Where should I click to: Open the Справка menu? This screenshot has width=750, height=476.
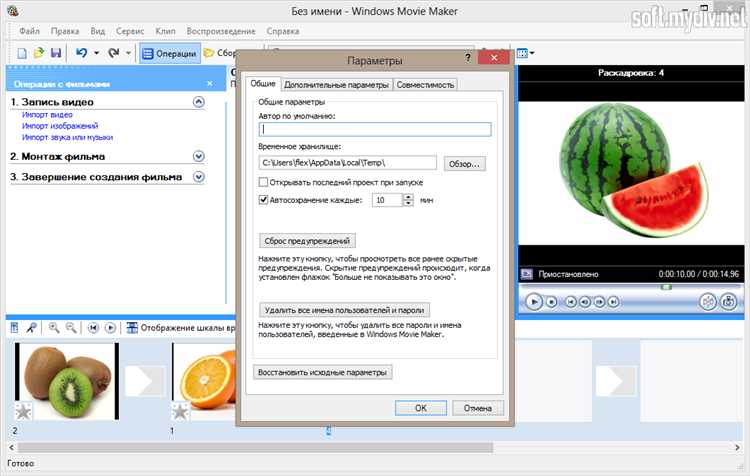coord(283,31)
